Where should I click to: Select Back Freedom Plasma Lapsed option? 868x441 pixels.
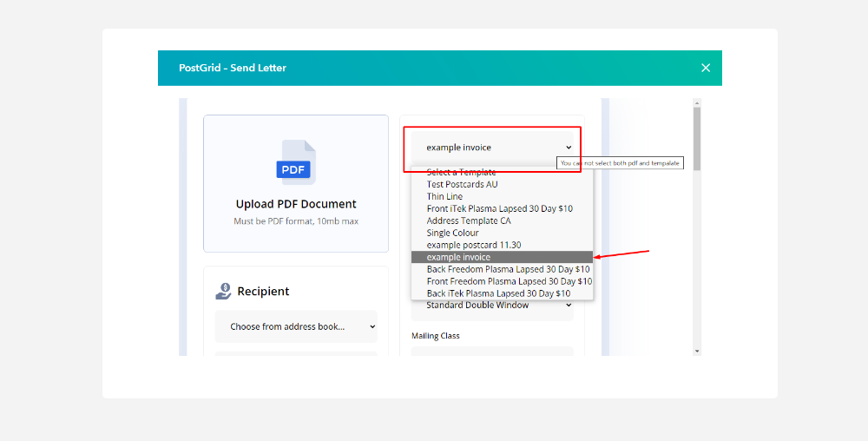[508, 269]
